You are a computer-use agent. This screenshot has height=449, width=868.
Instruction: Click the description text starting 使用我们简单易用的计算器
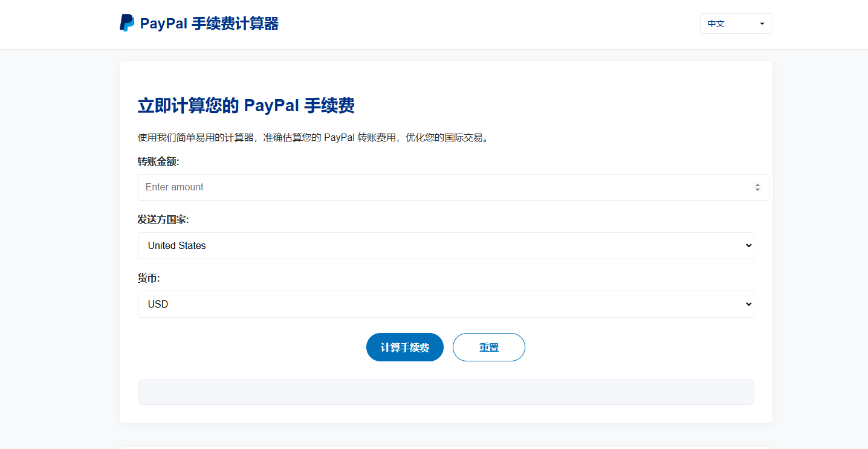coord(313,137)
